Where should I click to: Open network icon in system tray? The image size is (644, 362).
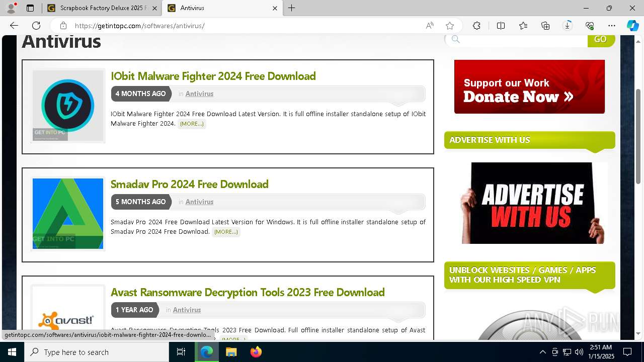pyautogui.click(x=567, y=352)
